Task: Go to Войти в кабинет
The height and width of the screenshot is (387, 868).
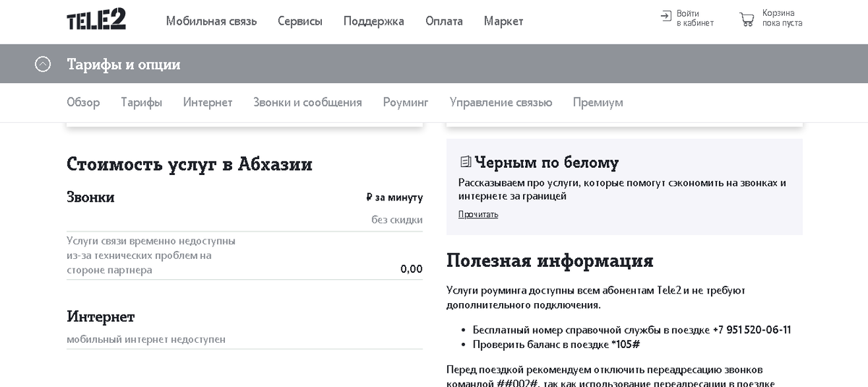Action: [x=695, y=18]
